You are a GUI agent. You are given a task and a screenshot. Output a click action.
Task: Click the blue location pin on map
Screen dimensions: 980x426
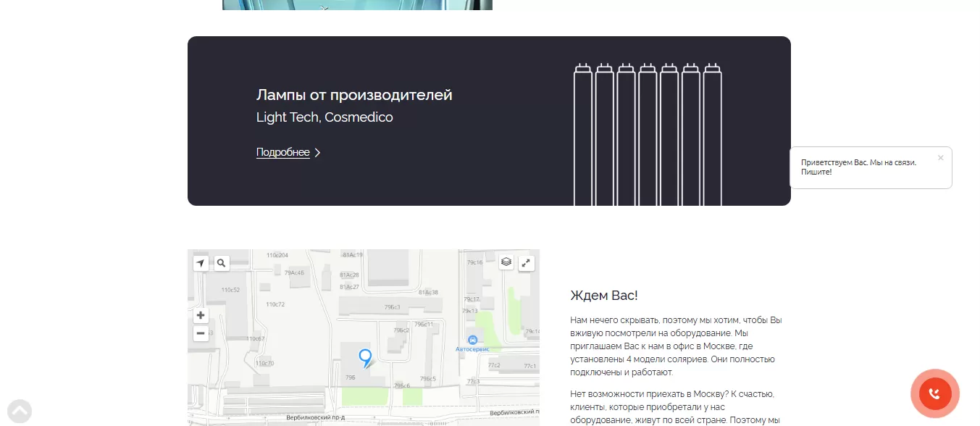point(366,356)
